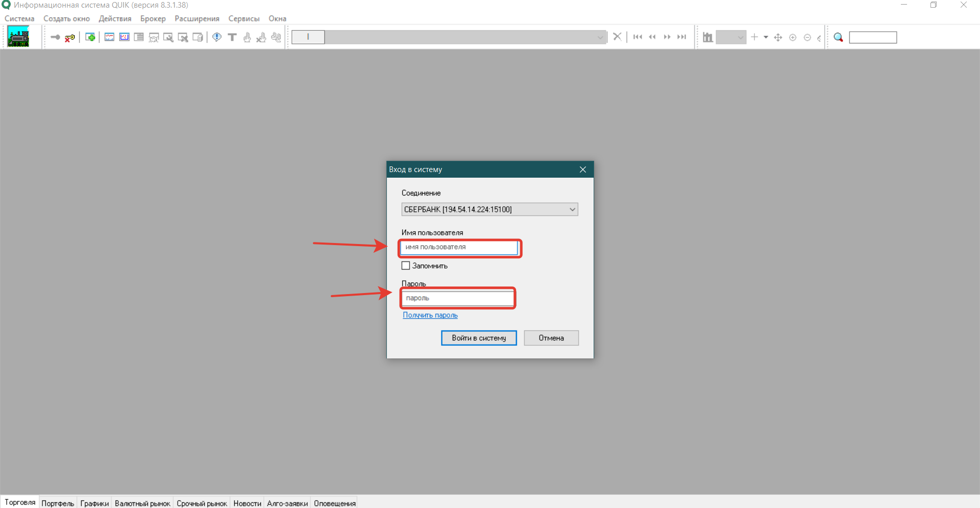This screenshot has width=980, height=508.
Task: Open the Расширения menu
Action: coord(197,18)
